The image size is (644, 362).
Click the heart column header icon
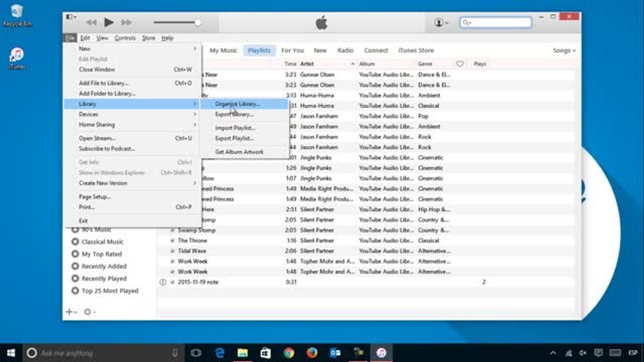coord(460,64)
